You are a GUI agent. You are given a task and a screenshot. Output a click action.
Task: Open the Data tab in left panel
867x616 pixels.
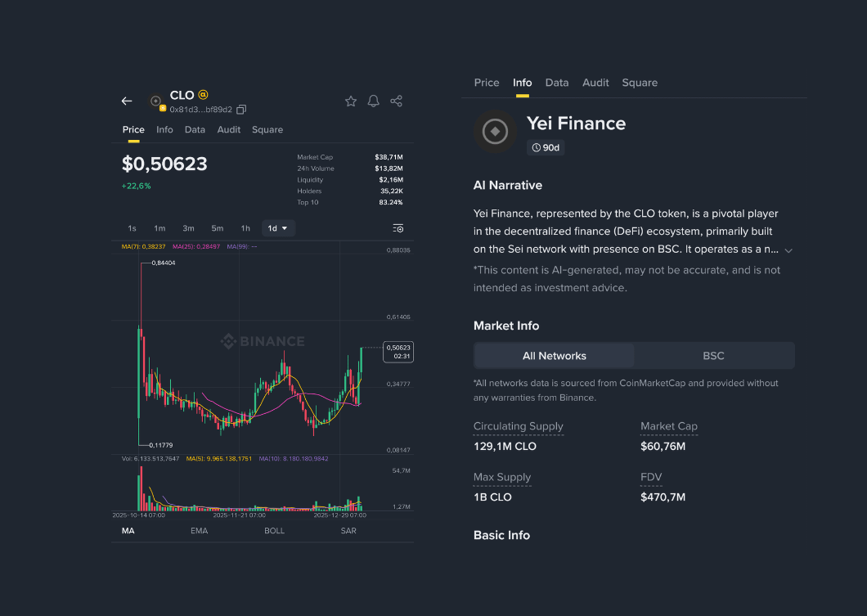(195, 129)
